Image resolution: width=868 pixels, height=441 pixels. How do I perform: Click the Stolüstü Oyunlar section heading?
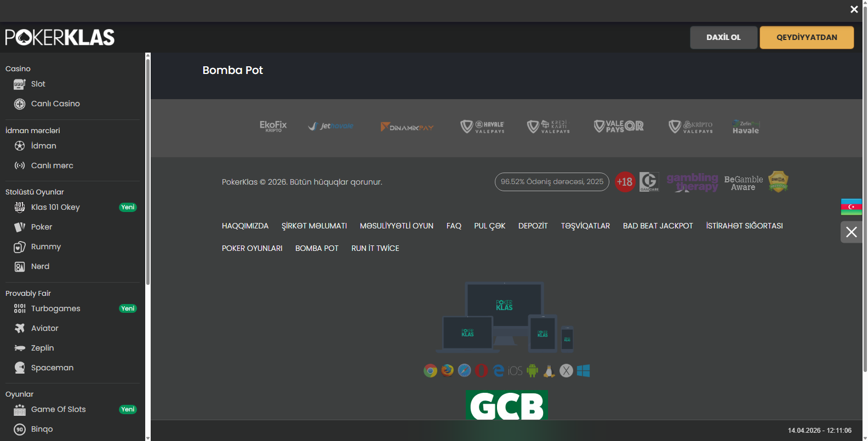tap(35, 192)
